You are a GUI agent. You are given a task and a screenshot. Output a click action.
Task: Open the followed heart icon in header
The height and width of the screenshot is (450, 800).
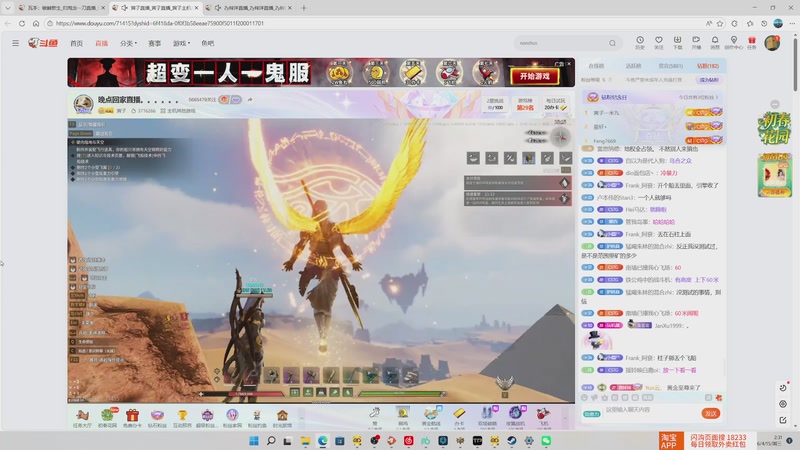click(659, 40)
